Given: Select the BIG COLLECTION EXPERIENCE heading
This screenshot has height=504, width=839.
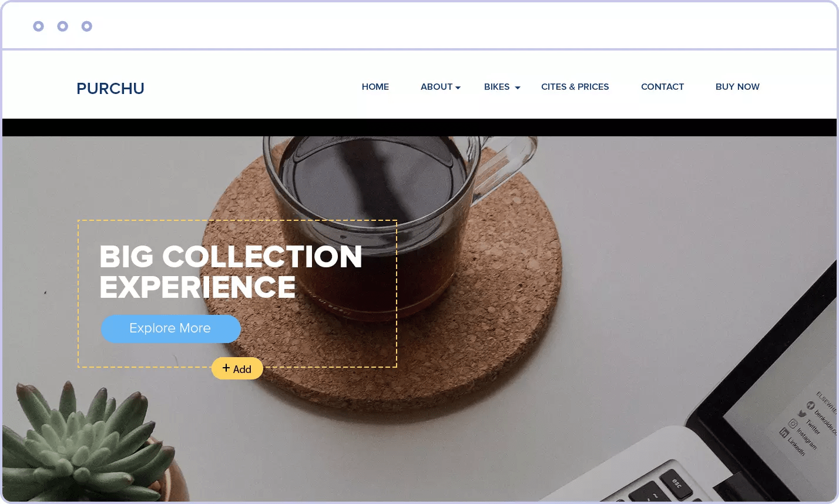Looking at the screenshot, I should point(231,271).
